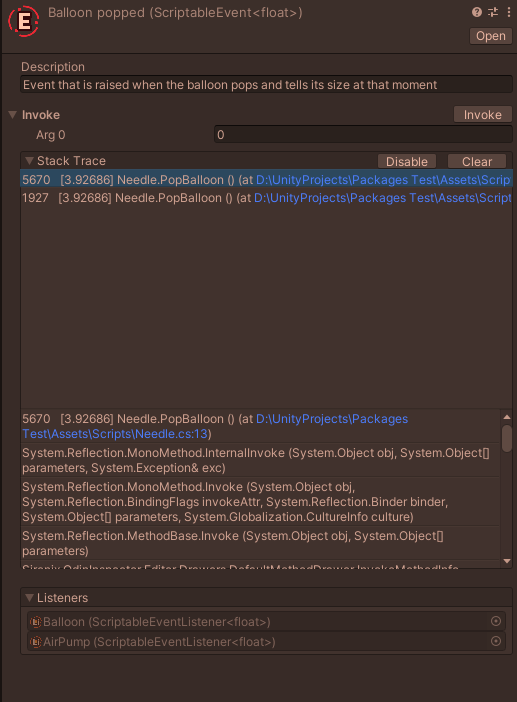
Task: Open the help reference question-mark icon
Action: pos(477,12)
